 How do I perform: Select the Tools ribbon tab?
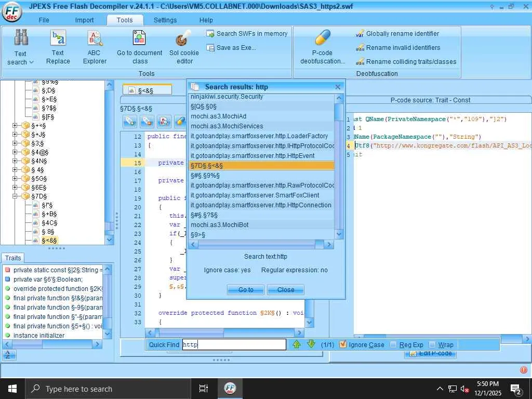point(125,20)
